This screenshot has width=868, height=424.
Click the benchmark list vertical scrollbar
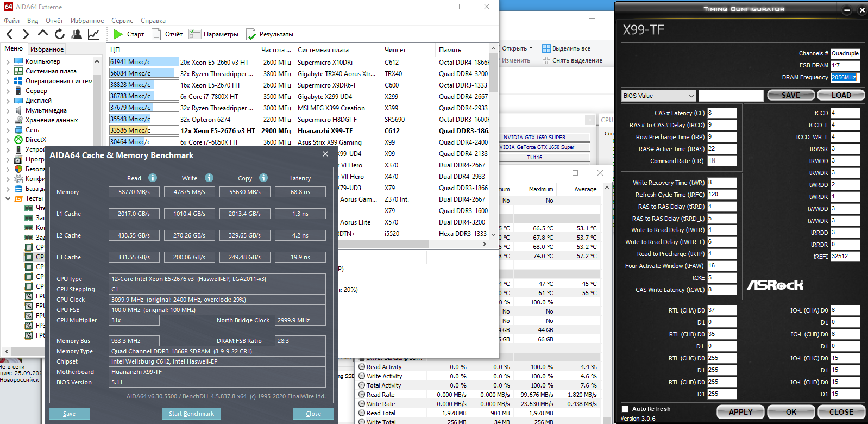point(493,141)
